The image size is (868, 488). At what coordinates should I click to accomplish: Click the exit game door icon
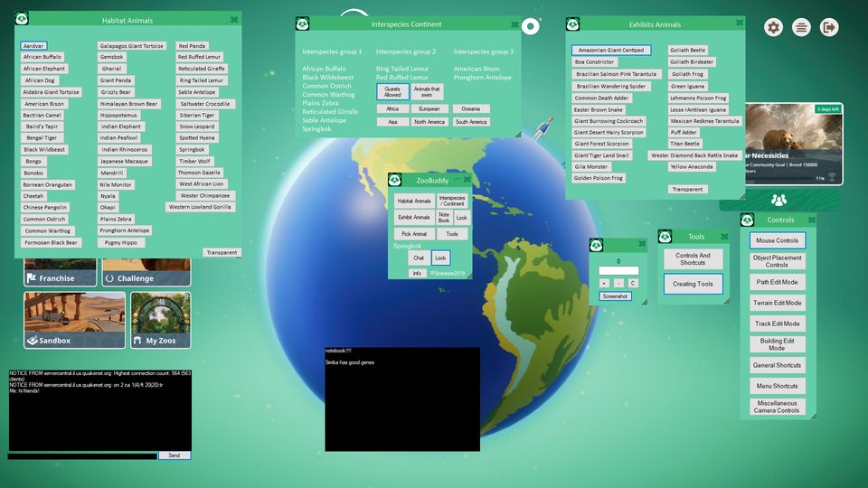[x=828, y=28]
